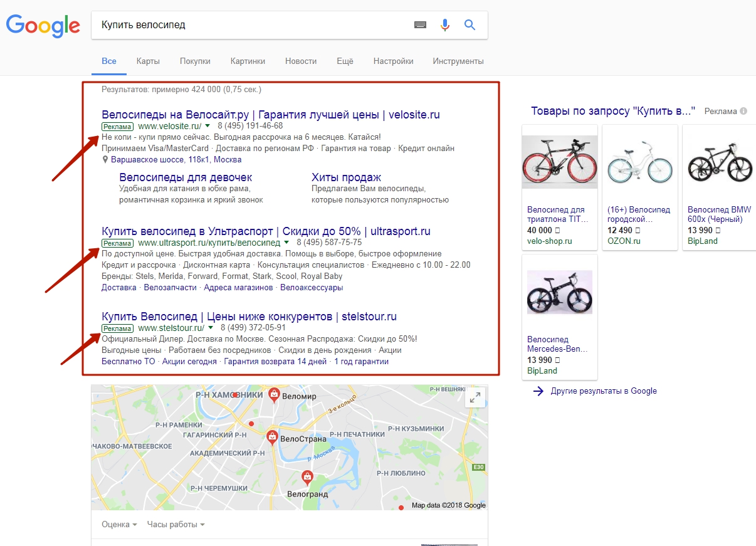Switch to the Покупки tab

click(x=195, y=61)
